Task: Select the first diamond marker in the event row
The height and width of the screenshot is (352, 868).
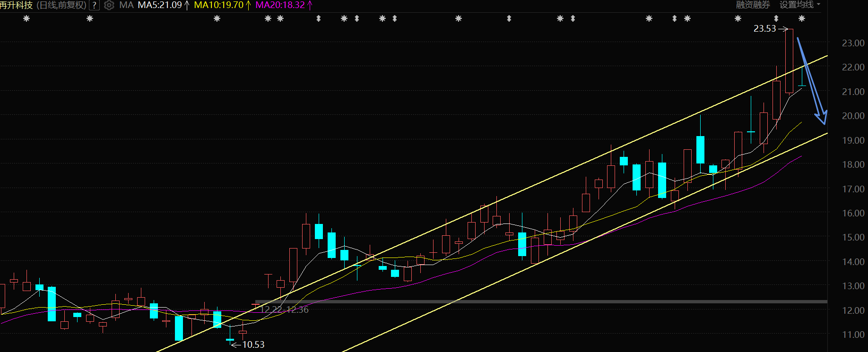Action: (319, 18)
